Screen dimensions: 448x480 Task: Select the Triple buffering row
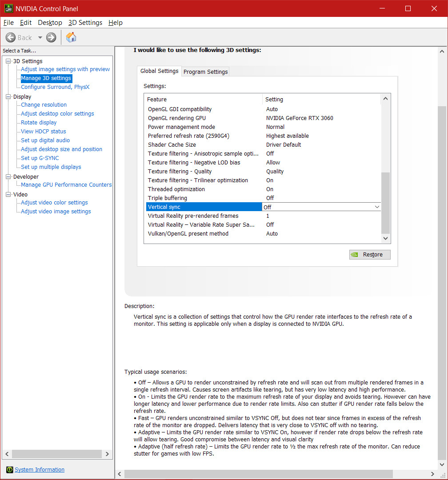click(x=264, y=198)
